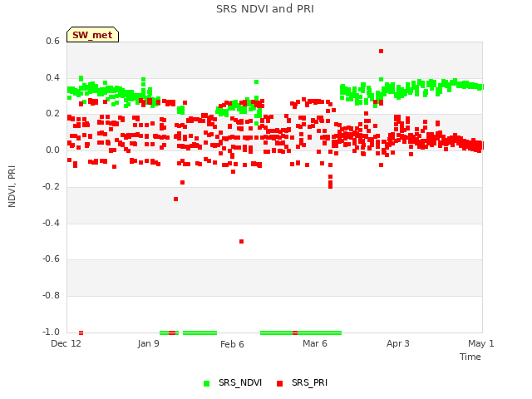This screenshot has width=532, height=399.
Task: Click the red outlier point above 0.5
Action: (x=381, y=52)
